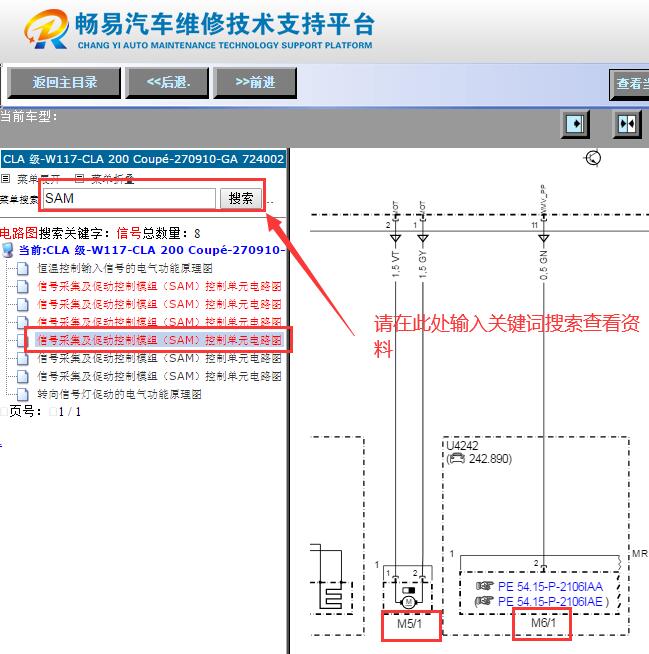Expand all menus via 菜单展开 icon
649x654 pixels.
click(5, 179)
